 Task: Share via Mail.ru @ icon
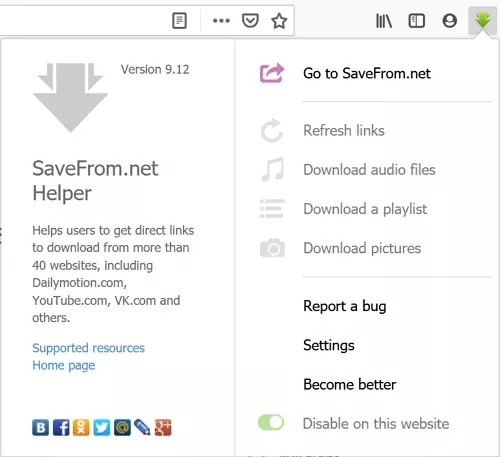point(122,427)
